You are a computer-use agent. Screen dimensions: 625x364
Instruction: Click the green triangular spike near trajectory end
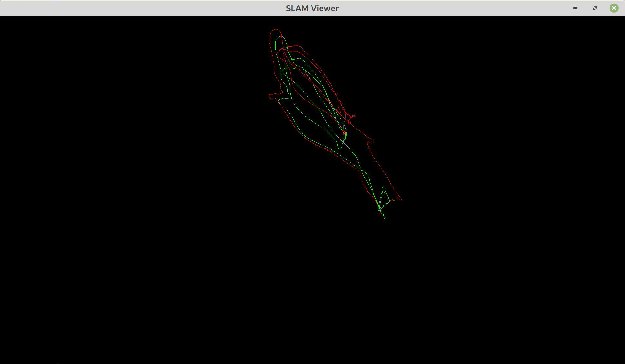(x=383, y=187)
